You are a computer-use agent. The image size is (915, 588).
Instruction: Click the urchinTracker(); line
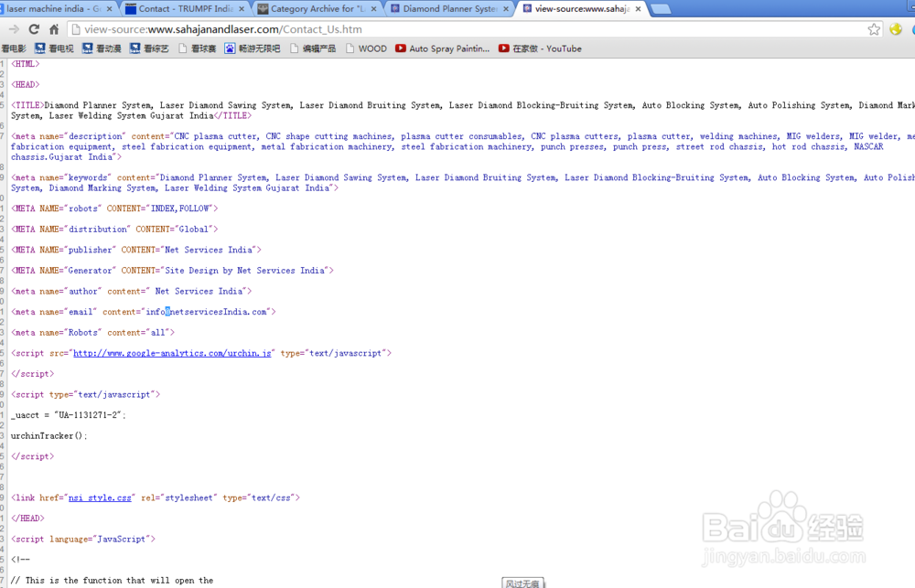click(x=49, y=436)
